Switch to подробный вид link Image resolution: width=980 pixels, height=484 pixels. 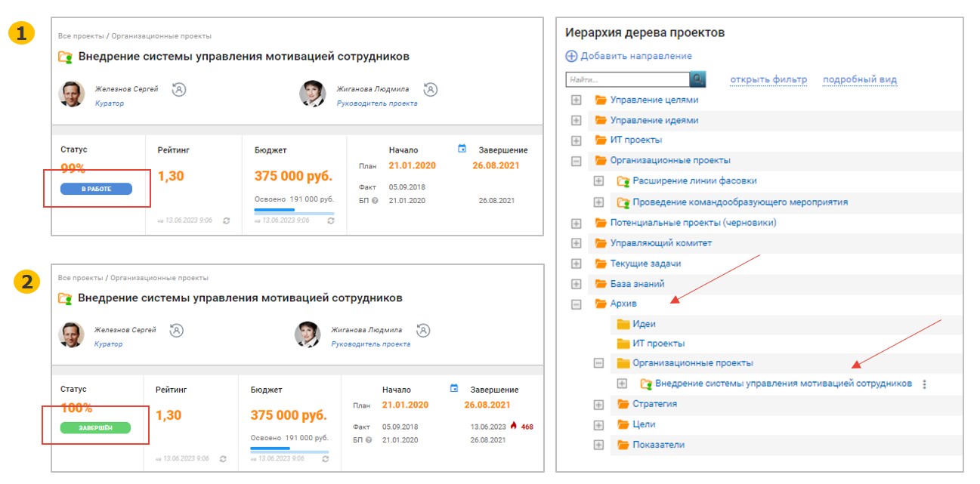(859, 79)
